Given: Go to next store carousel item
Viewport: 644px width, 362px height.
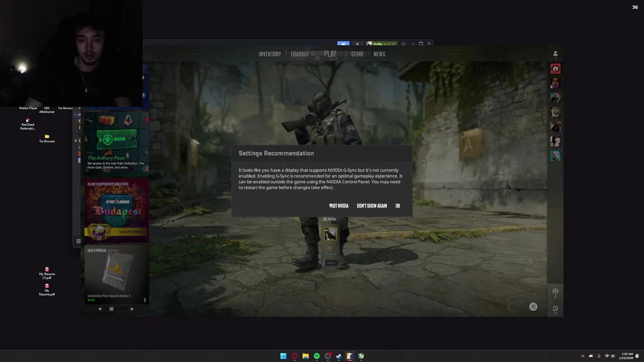Looking at the screenshot, I should point(132,309).
